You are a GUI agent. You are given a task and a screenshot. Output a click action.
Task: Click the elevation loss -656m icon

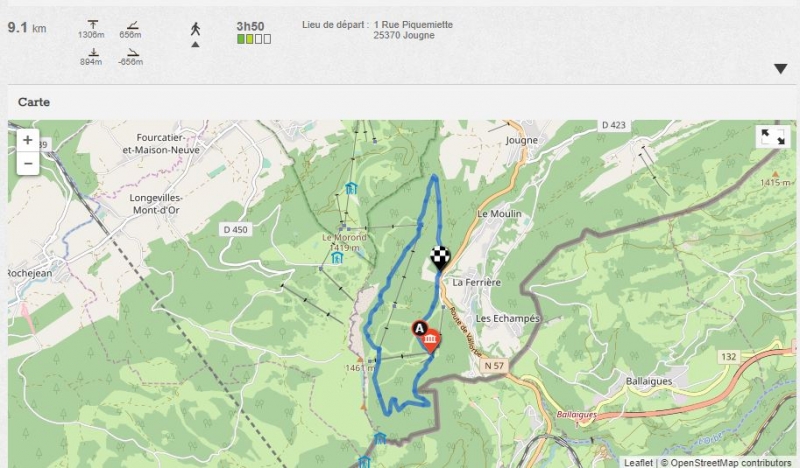click(x=133, y=52)
